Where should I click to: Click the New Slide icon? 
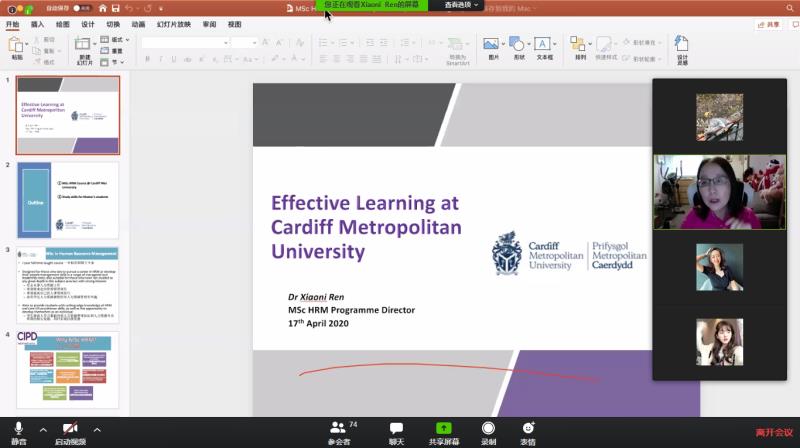point(82,44)
